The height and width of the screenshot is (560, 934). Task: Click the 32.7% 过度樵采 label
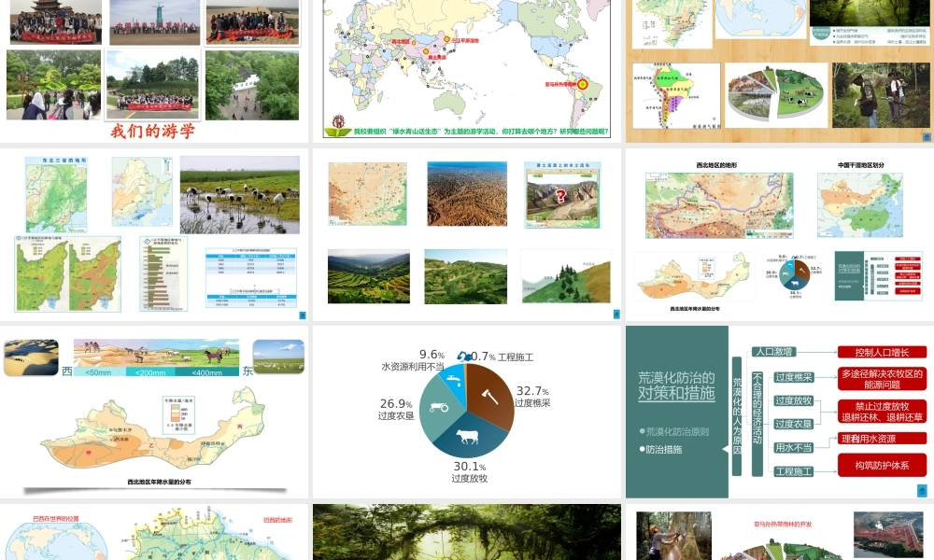click(532, 397)
